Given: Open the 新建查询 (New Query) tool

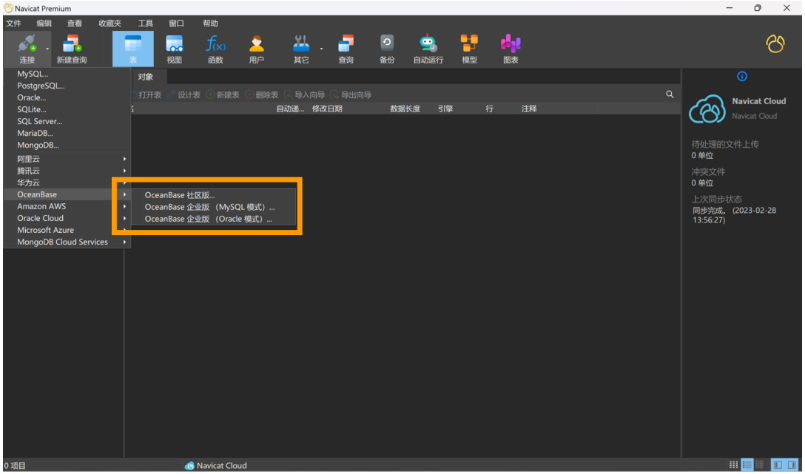Looking at the screenshot, I should click(72, 49).
